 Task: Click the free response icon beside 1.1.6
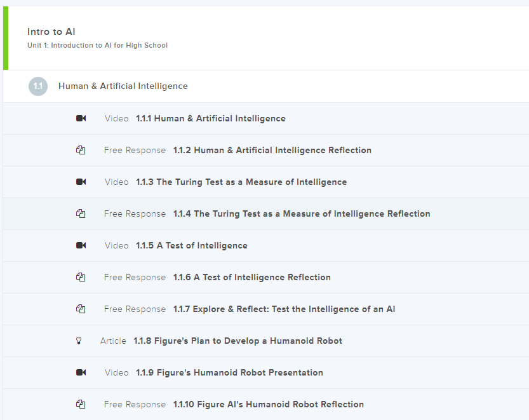81,277
